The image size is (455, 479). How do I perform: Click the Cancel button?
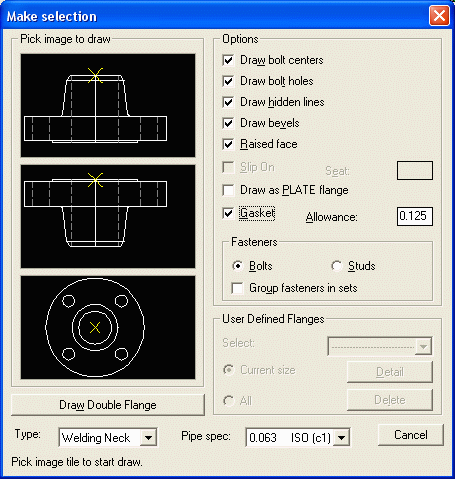[x=411, y=435]
